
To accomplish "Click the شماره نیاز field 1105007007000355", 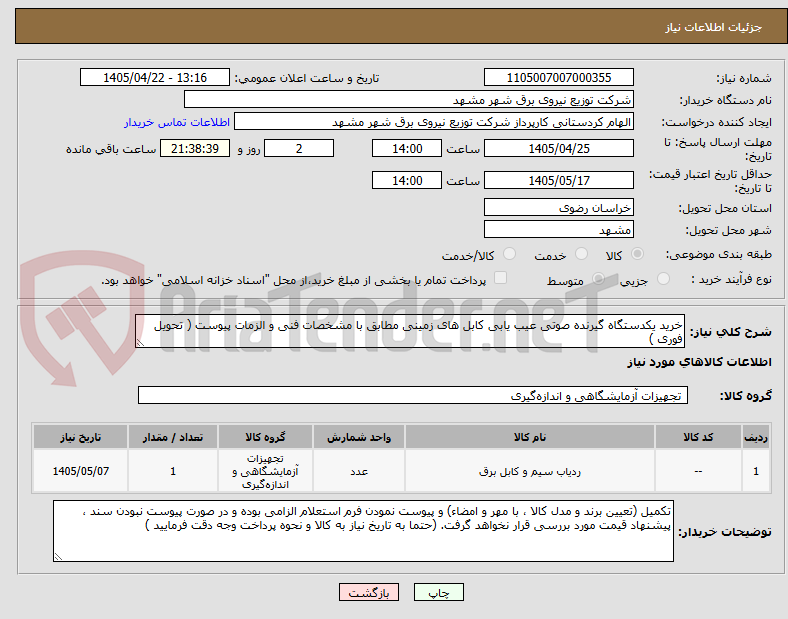I will (558, 77).
